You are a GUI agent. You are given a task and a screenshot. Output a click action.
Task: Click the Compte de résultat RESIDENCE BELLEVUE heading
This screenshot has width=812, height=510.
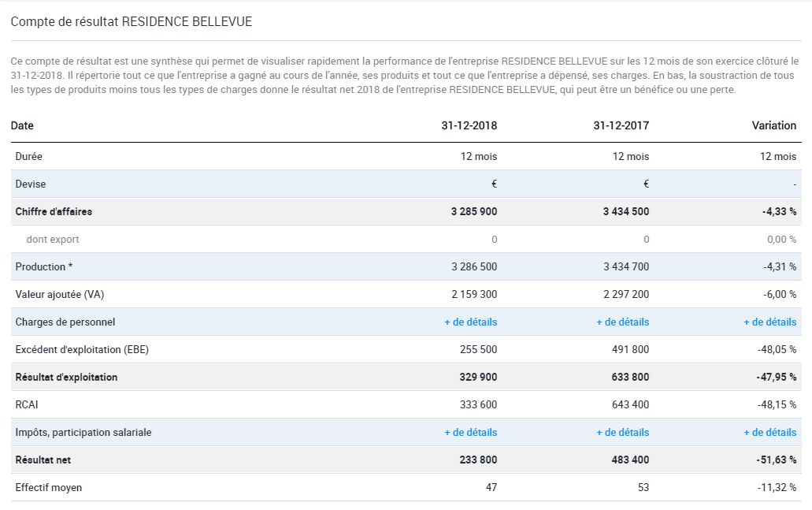[132, 22]
